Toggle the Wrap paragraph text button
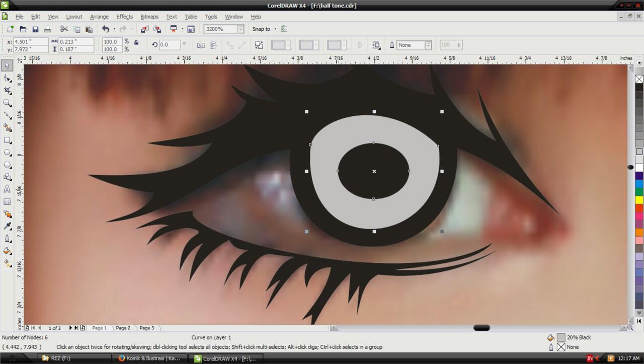This screenshot has height=364, width=644. coord(376,45)
